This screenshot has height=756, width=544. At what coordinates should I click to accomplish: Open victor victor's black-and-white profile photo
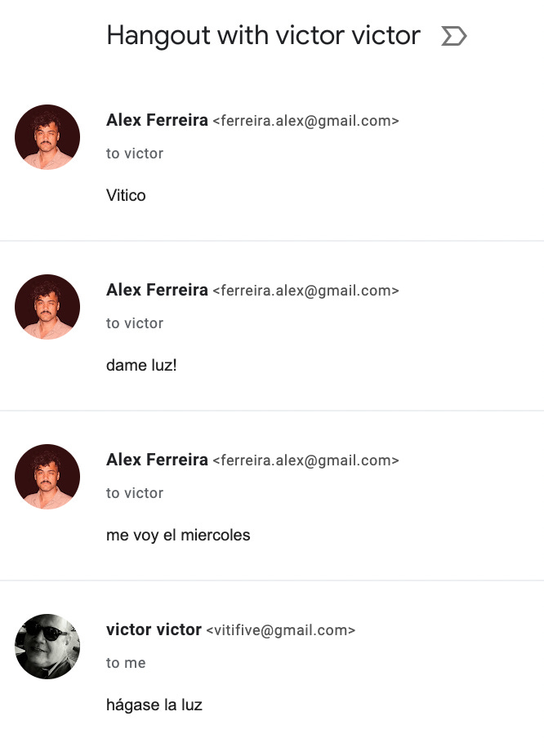point(47,646)
